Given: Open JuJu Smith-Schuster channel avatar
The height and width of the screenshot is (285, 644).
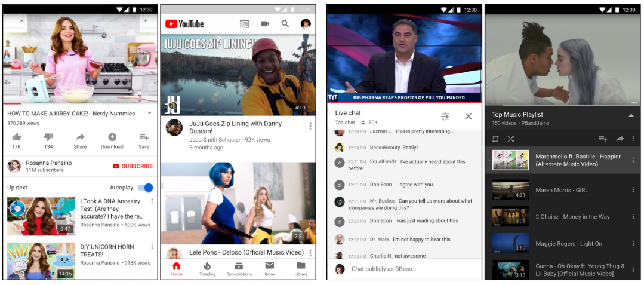Looking at the screenshot, I should [174, 127].
